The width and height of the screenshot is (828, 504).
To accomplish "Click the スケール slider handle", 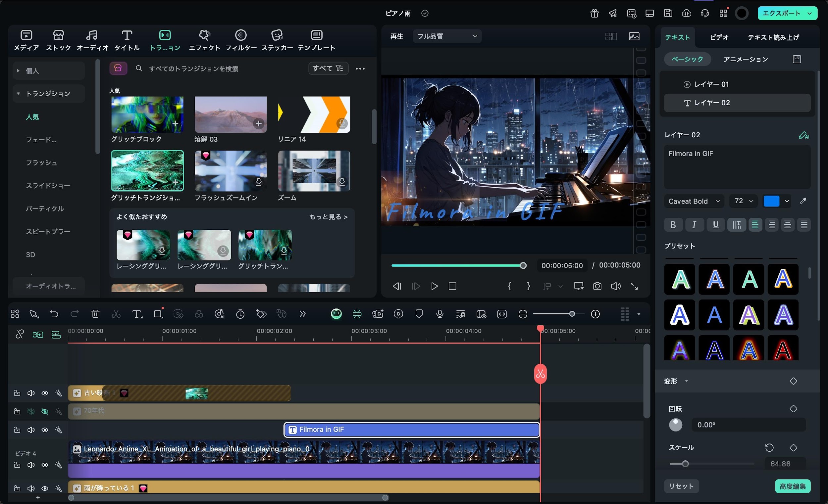I will pyautogui.click(x=685, y=464).
